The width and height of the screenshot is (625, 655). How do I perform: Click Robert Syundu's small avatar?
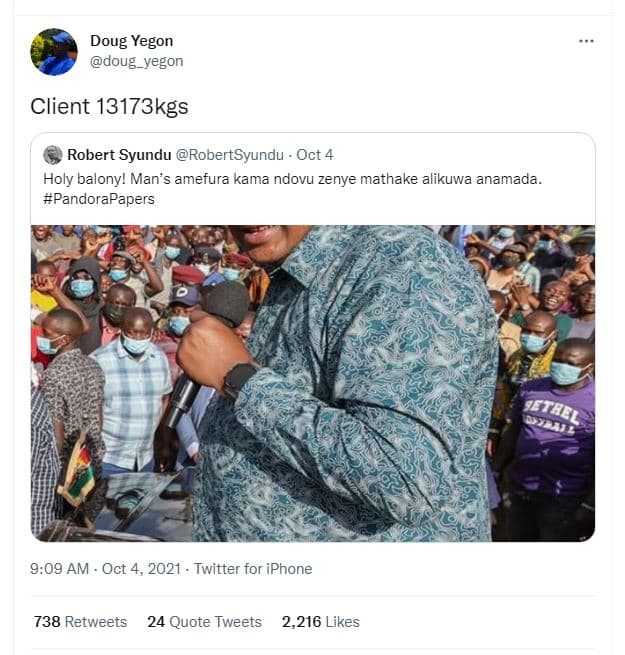53,154
